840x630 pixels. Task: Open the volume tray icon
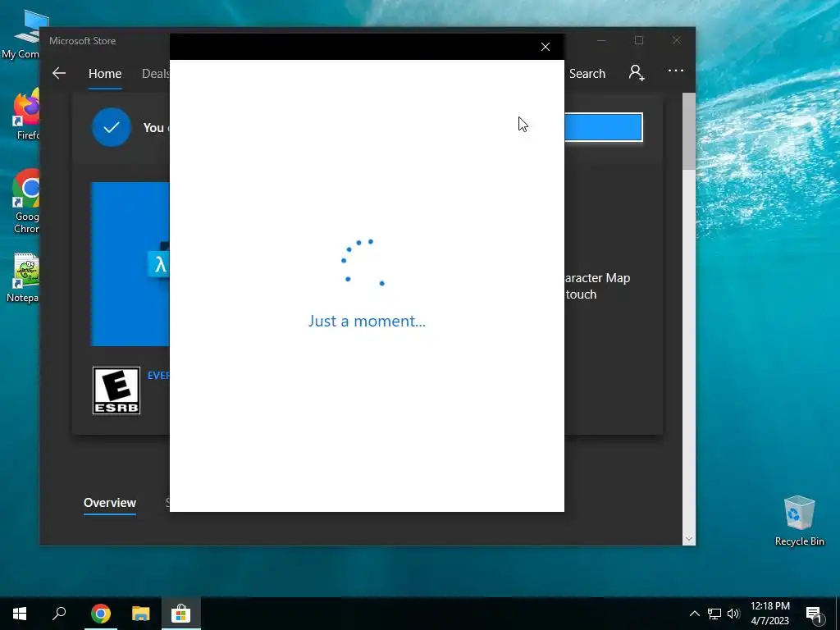tap(733, 614)
